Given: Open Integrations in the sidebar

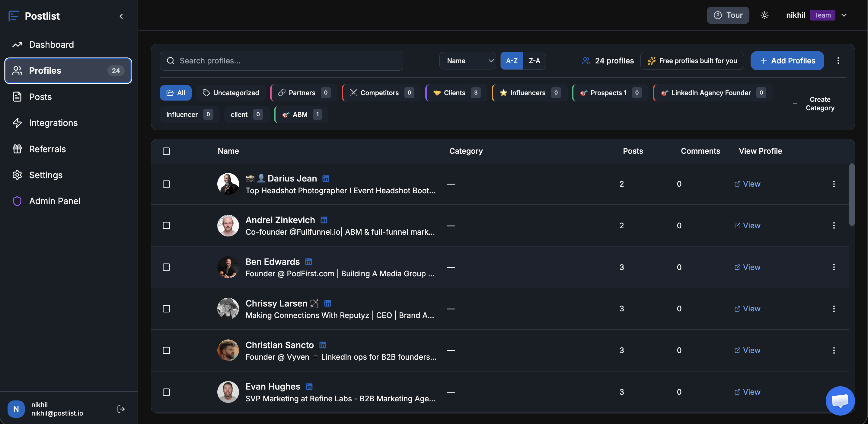Looking at the screenshot, I should click(53, 123).
